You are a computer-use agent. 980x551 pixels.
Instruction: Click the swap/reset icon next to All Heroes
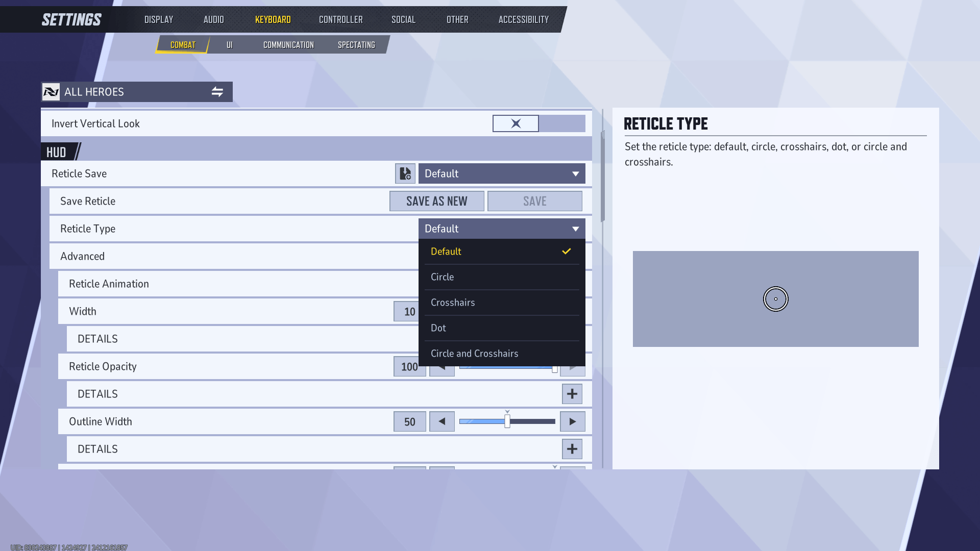(x=217, y=91)
